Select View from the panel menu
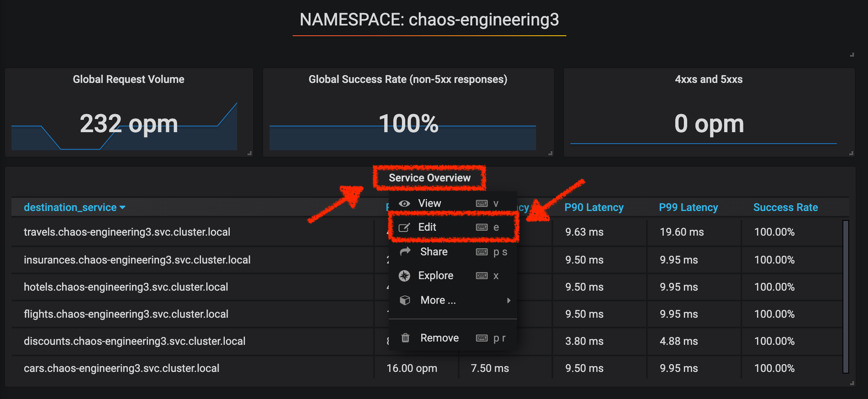868x399 pixels. pos(452,204)
